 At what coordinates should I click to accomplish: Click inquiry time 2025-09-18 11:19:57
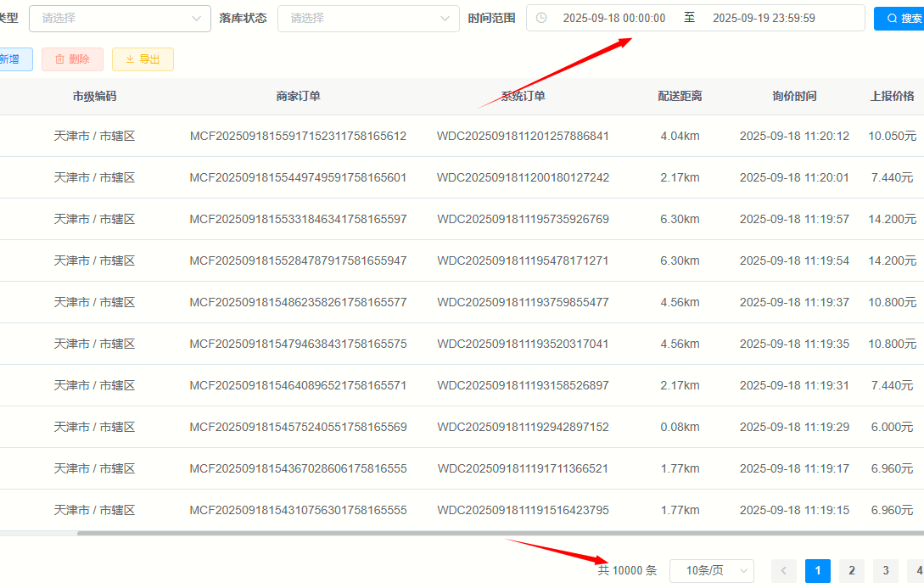pos(794,219)
